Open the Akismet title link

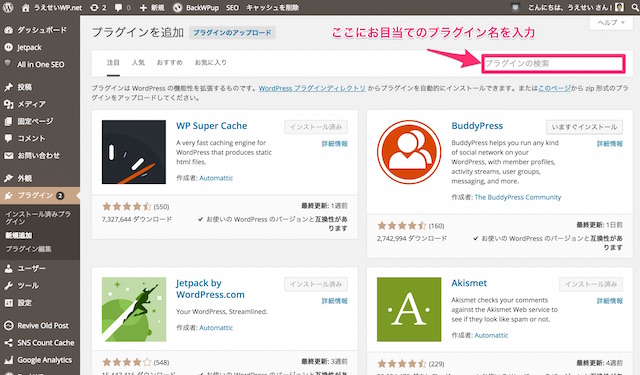pos(469,283)
